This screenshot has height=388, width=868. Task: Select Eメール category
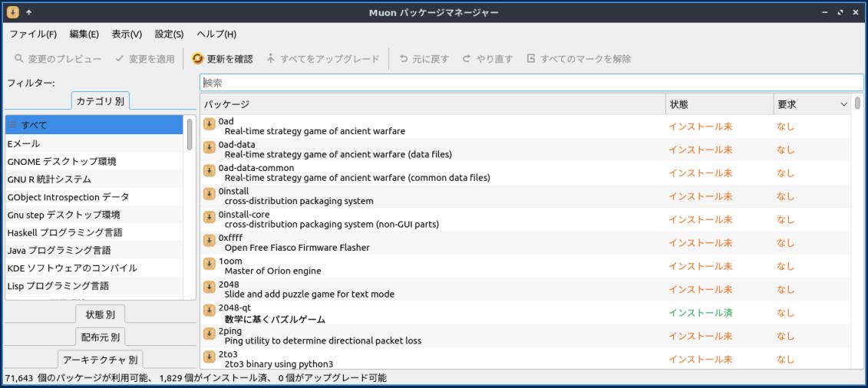click(x=94, y=143)
